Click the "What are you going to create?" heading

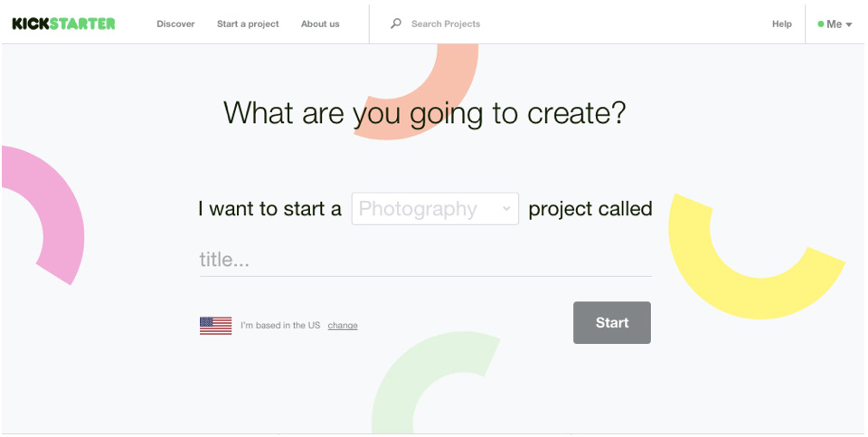point(425,113)
